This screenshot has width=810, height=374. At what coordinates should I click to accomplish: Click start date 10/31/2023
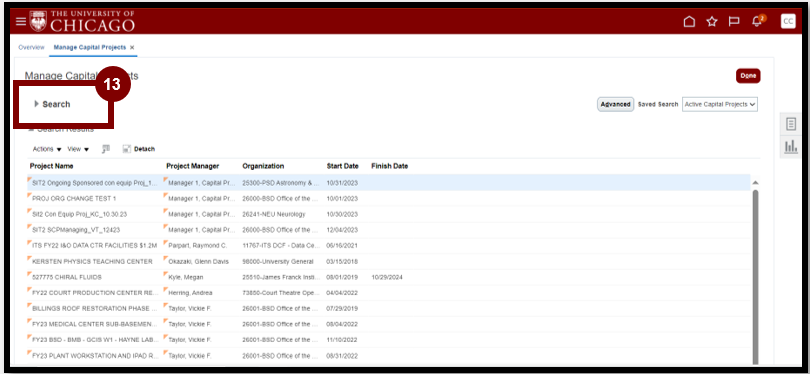(x=342, y=183)
